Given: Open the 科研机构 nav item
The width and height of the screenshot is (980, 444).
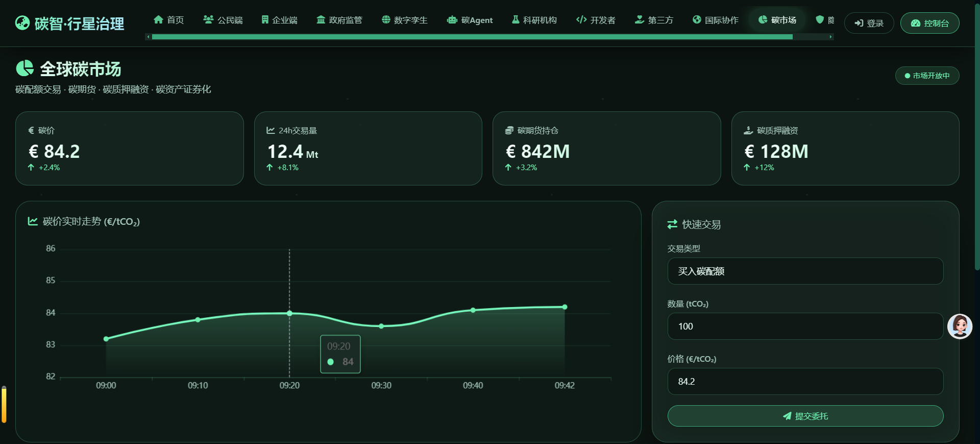Looking at the screenshot, I should point(534,20).
